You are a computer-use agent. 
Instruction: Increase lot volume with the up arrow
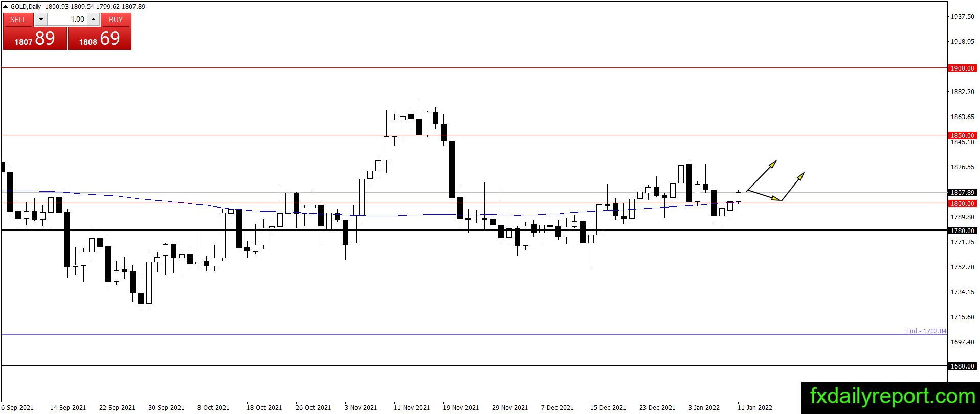[x=93, y=19]
